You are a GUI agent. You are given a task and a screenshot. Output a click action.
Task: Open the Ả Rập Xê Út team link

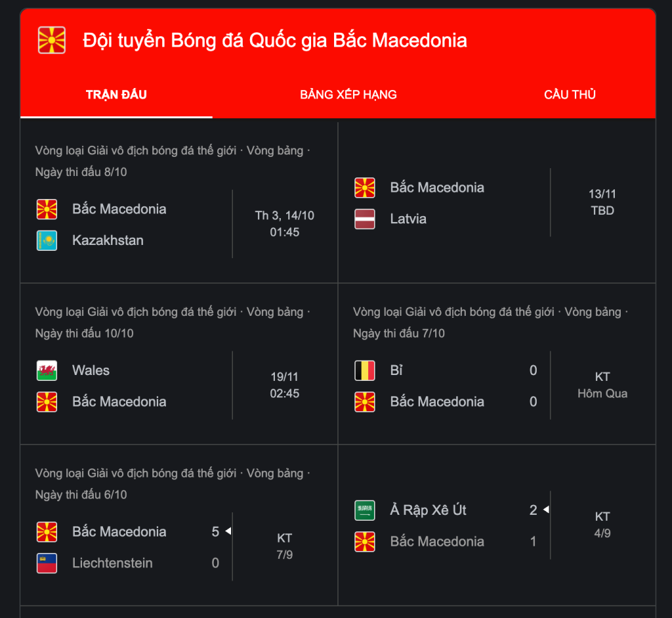pos(428,510)
